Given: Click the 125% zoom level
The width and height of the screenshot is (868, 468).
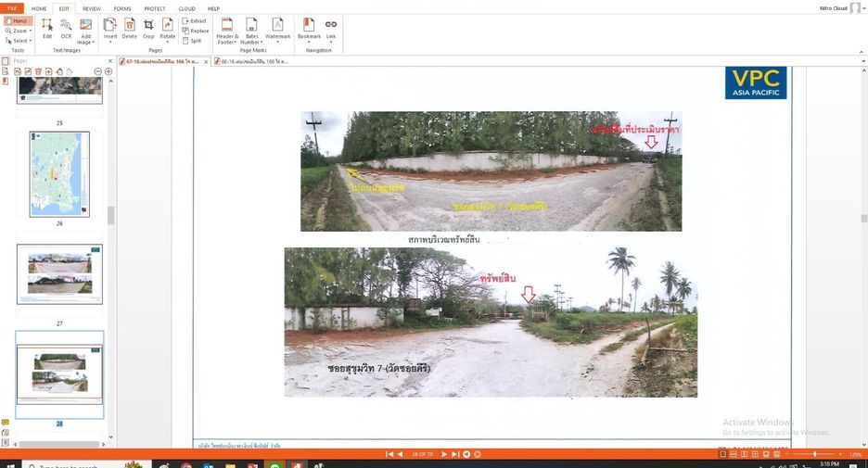Looking at the screenshot, I should [x=856, y=455].
